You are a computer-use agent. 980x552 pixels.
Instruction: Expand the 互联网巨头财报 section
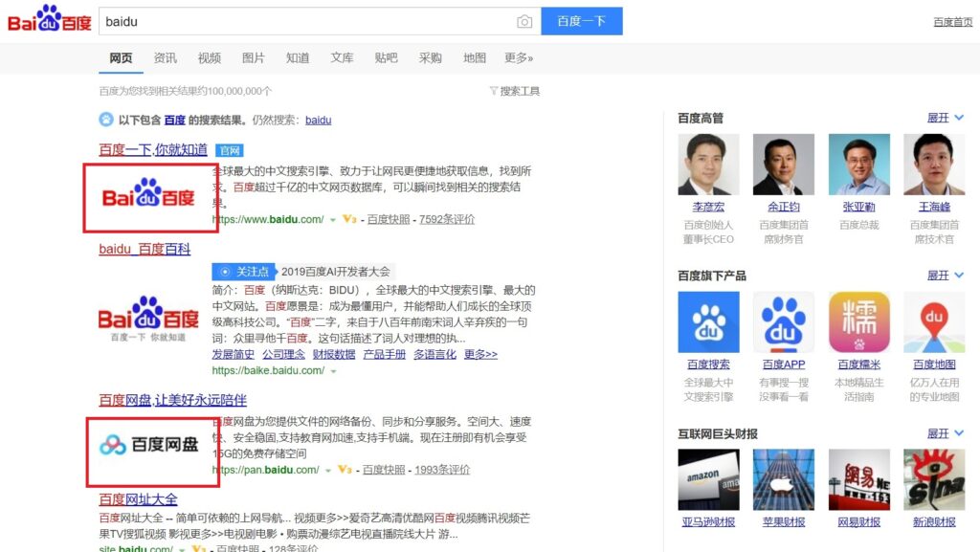coord(945,433)
